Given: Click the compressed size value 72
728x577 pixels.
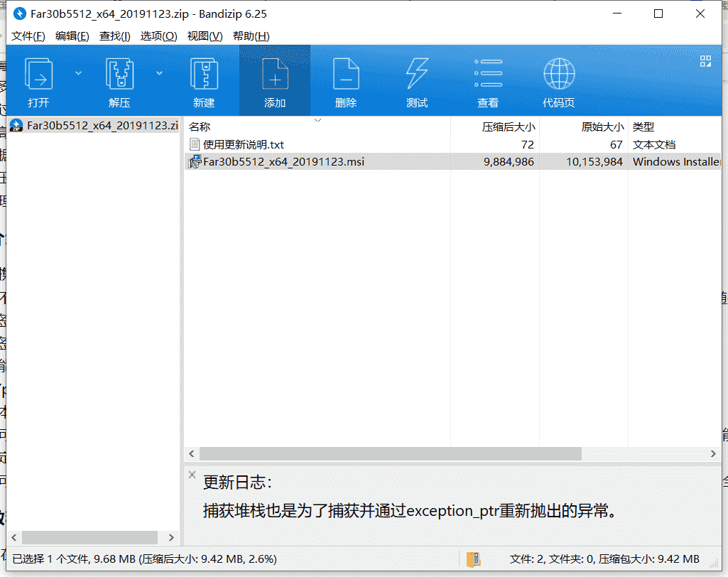Looking at the screenshot, I should click(x=528, y=144).
